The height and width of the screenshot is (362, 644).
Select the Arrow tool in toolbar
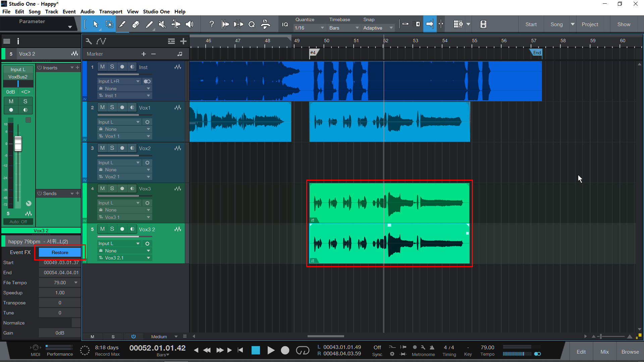[96, 24]
